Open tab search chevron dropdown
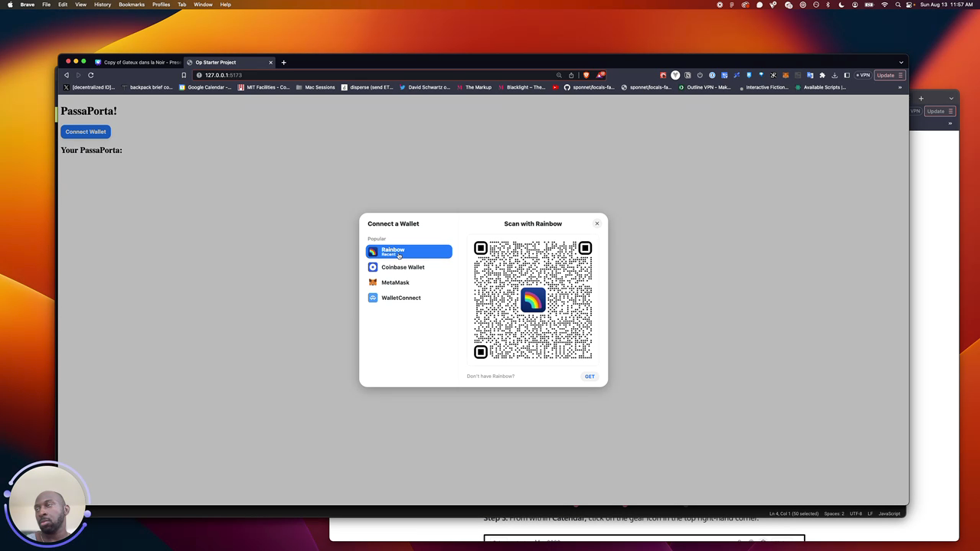Viewport: 980px width, 551px height. [901, 62]
